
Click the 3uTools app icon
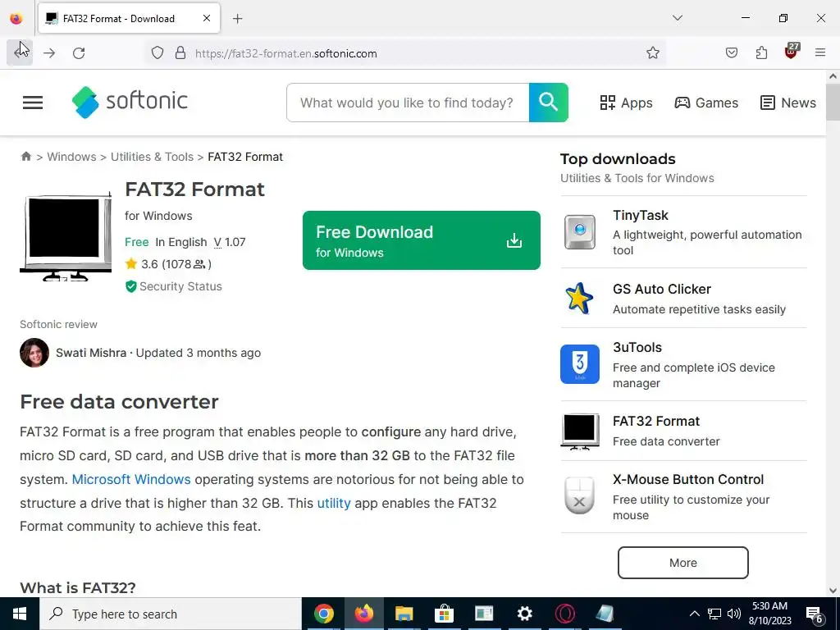click(x=580, y=364)
